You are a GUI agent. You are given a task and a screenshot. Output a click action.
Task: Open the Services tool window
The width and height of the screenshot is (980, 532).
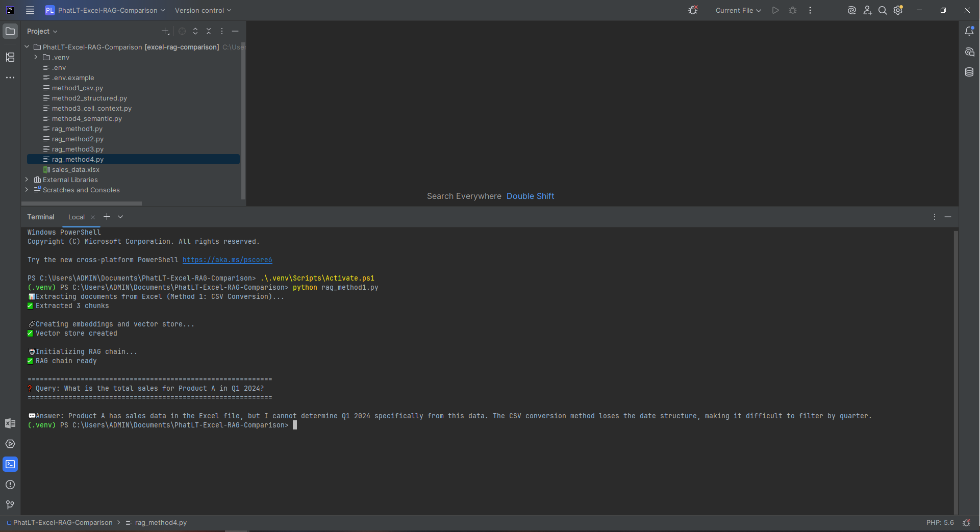(10, 444)
